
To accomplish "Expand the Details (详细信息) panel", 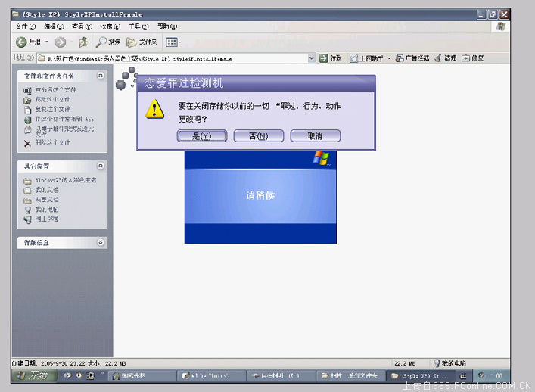I will (101, 243).
